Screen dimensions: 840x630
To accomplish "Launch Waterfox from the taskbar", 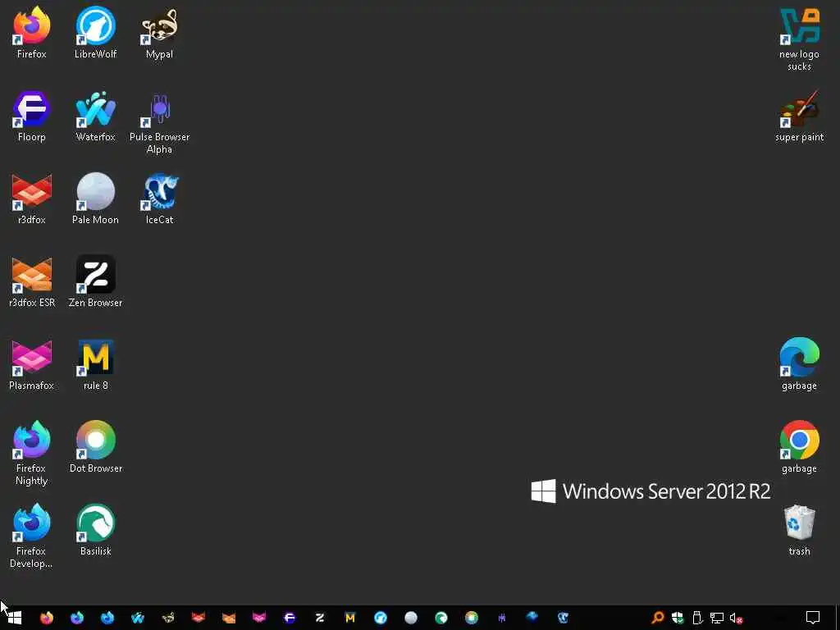I will (138, 618).
